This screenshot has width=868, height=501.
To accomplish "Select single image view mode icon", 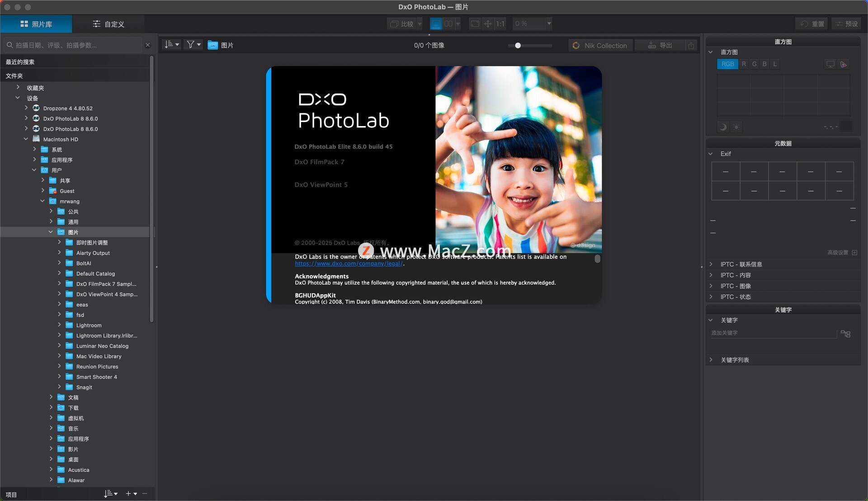I will [436, 23].
